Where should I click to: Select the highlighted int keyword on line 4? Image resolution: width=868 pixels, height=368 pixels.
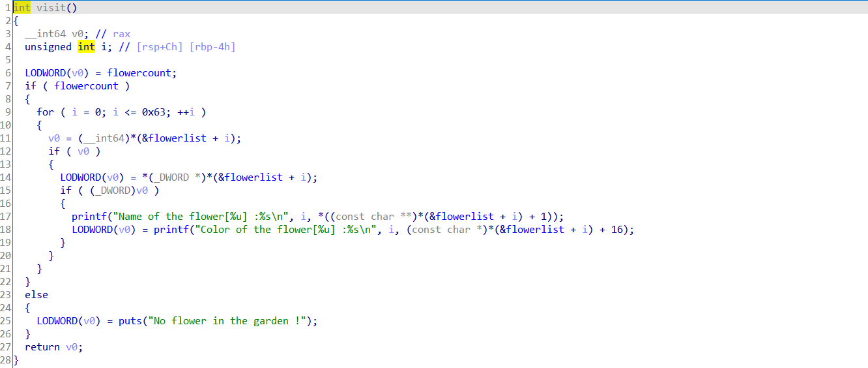(86, 46)
